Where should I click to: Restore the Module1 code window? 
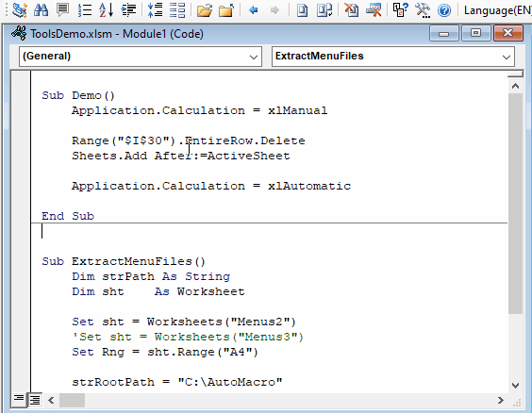coord(475,33)
